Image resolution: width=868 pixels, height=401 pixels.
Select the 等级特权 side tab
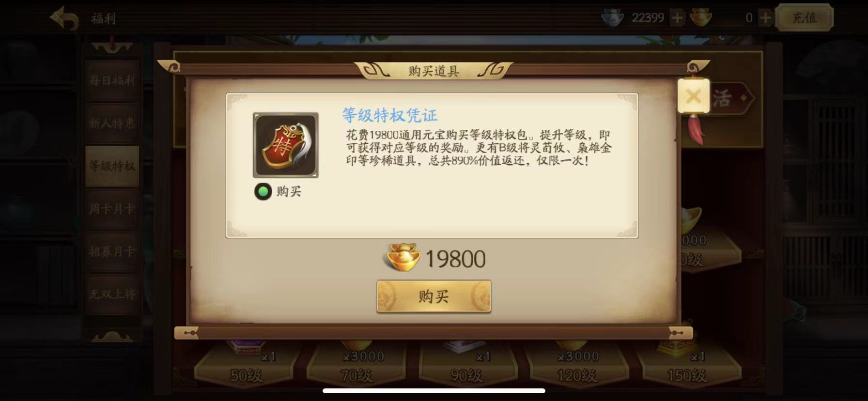pyautogui.click(x=112, y=166)
